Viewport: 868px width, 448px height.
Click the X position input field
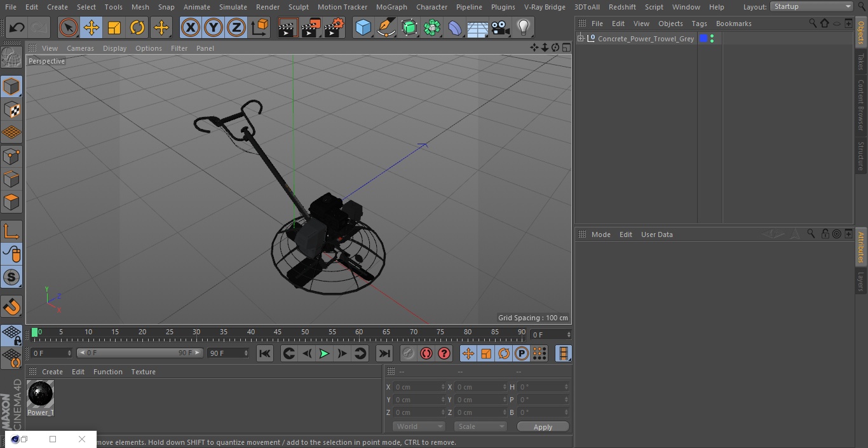coord(419,387)
